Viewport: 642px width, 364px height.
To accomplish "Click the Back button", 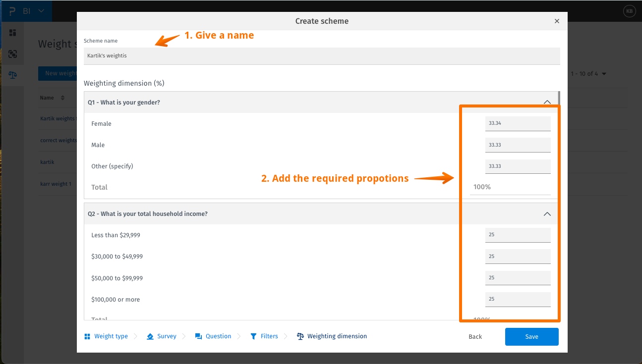I will [475, 337].
